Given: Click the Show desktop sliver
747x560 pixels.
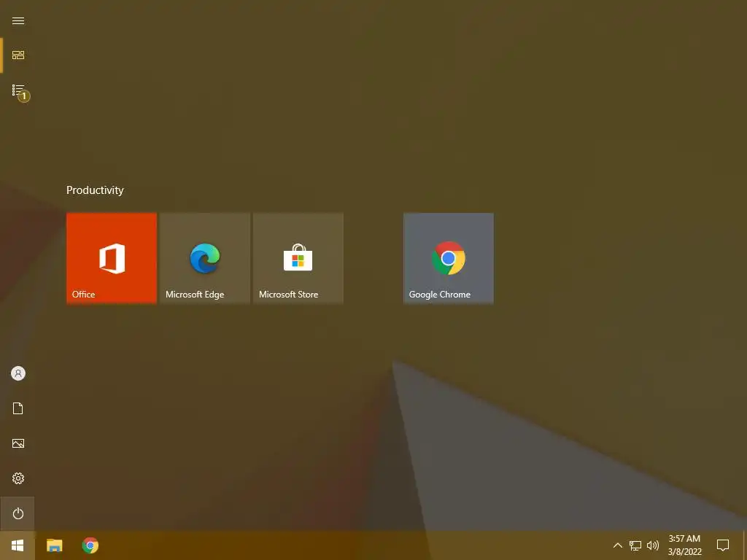Looking at the screenshot, I should click(745, 545).
